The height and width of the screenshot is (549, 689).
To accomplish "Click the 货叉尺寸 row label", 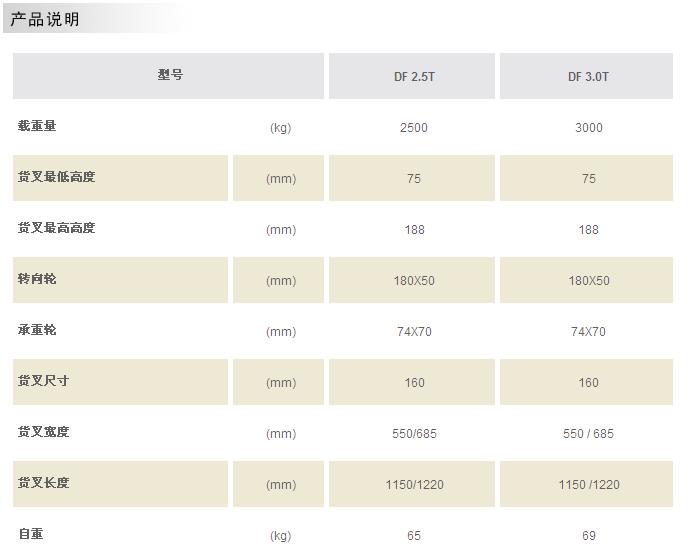I will tap(43, 381).
